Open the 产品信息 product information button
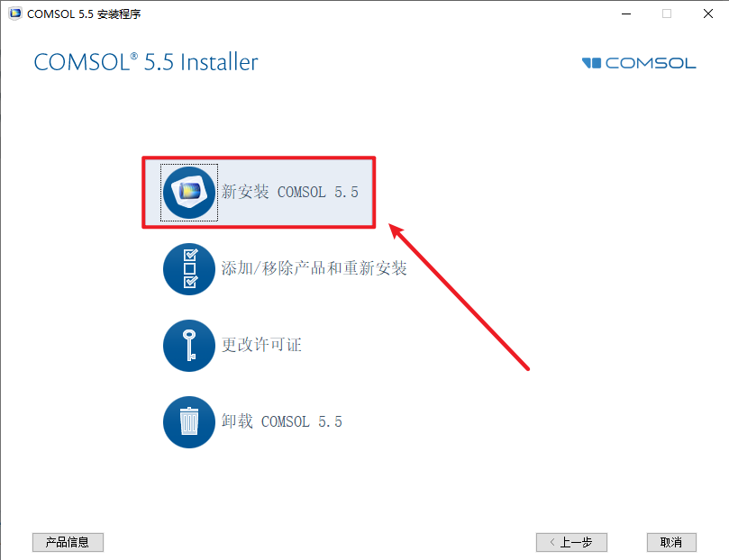The width and height of the screenshot is (729, 560). click(68, 542)
